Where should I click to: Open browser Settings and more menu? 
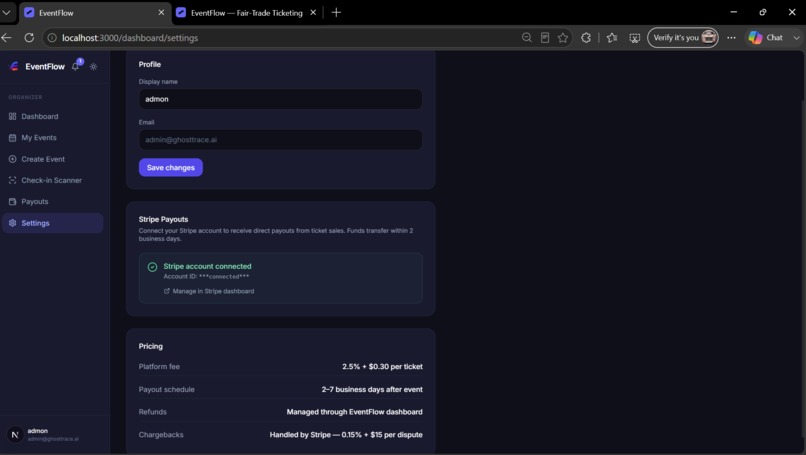pos(731,38)
